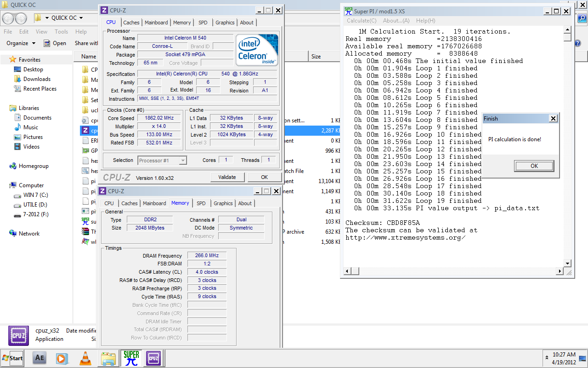Open File menu in Explorer
588x368 pixels.
click(8, 32)
